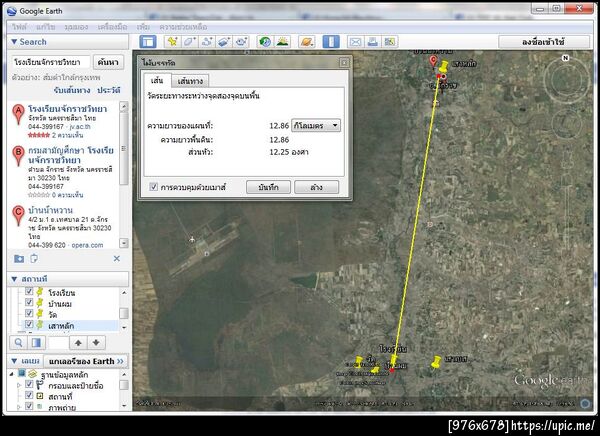Expand the ภาพถ่าย tree node

click(19, 407)
